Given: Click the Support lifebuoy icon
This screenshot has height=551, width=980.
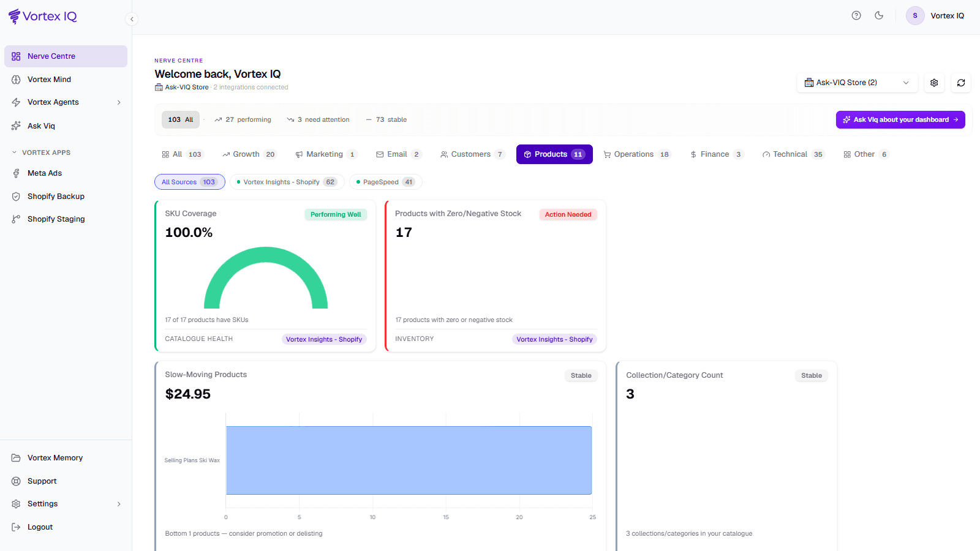Looking at the screenshot, I should point(16,481).
